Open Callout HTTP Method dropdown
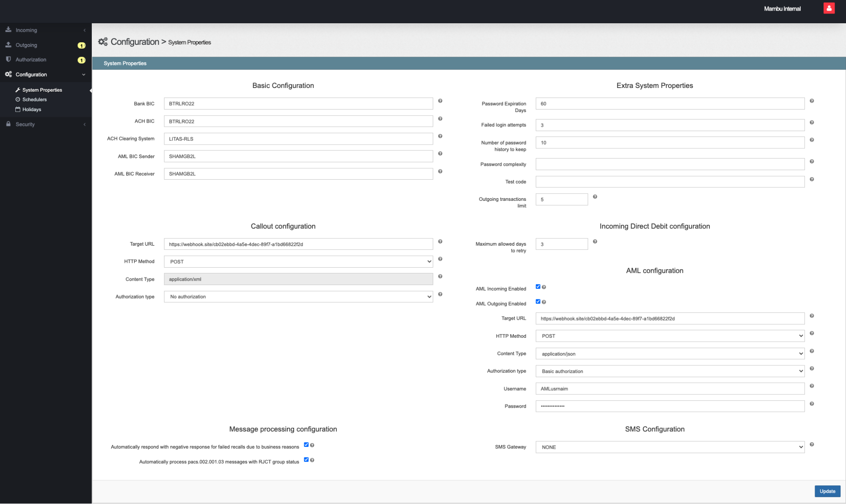 (298, 262)
